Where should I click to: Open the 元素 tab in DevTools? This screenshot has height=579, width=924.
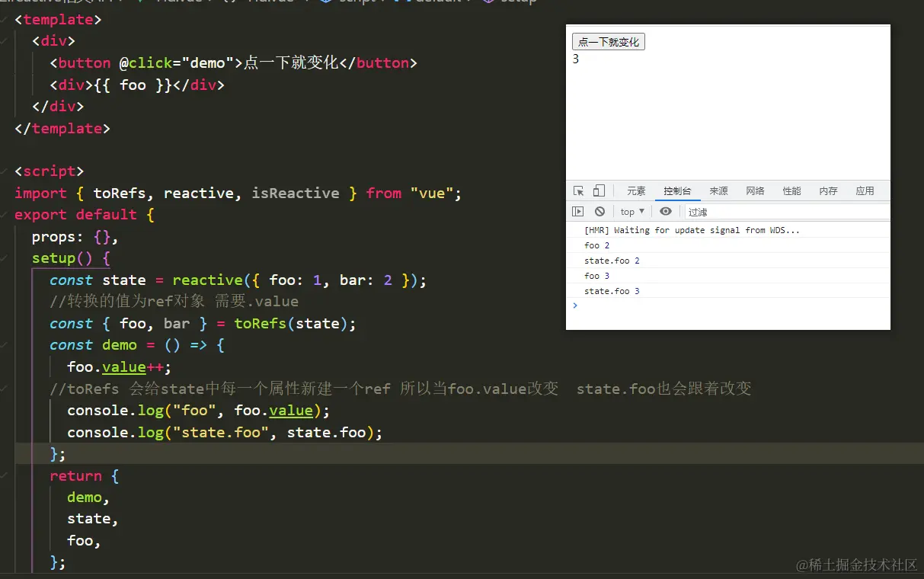pos(636,191)
